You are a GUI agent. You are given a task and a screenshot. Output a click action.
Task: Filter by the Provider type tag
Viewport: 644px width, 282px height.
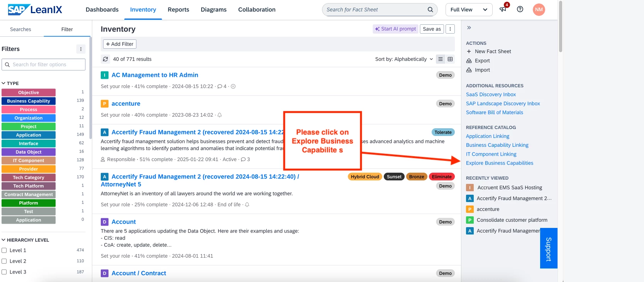[x=29, y=169]
